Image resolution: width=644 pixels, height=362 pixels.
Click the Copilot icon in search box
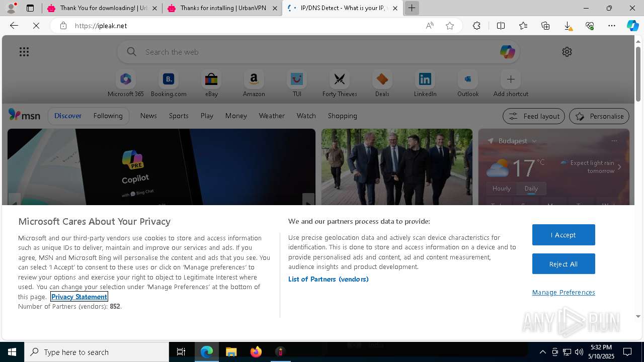[507, 52]
